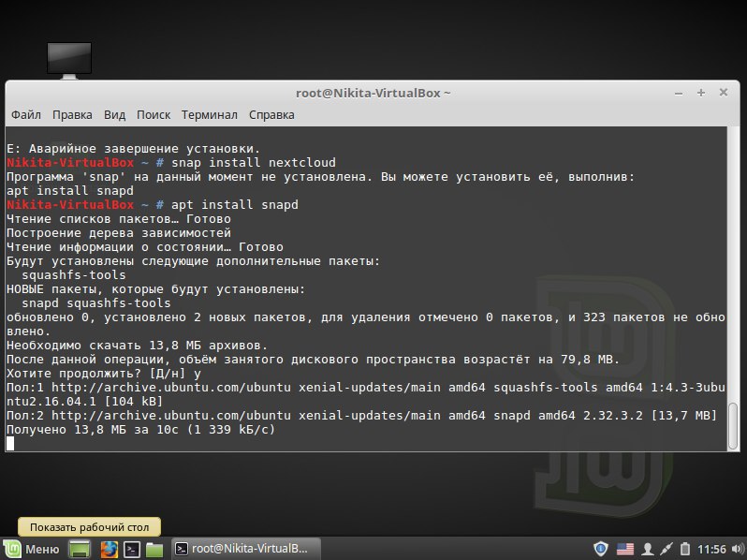Click 'Хотите продолжить? [Д/н] y' line
The height and width of the screenshot is (560, 747).
click(104, 373)
